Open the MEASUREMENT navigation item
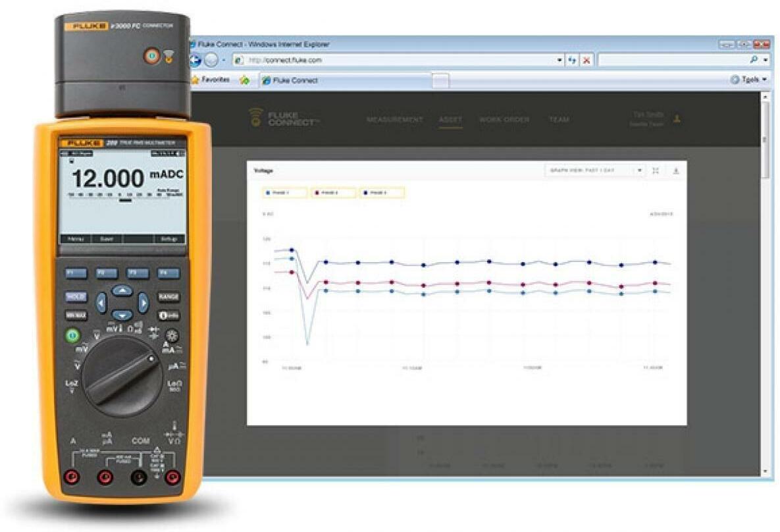 tap(394, 119)
